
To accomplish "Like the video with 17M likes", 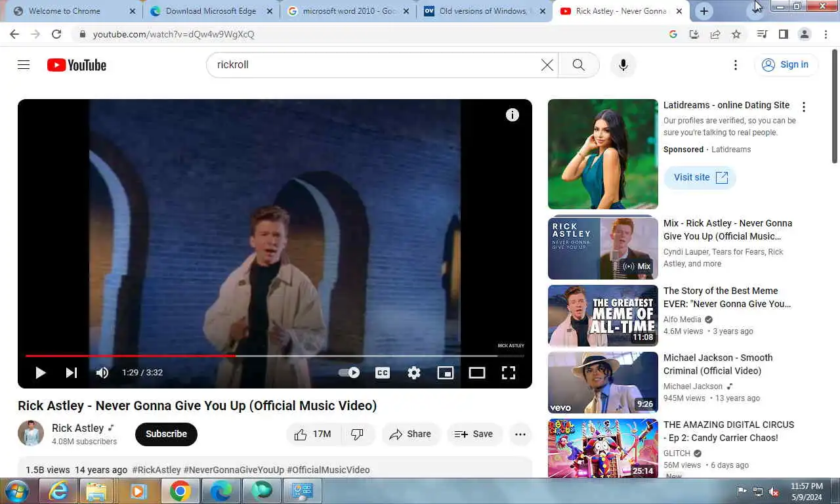I will pos(313,434).
